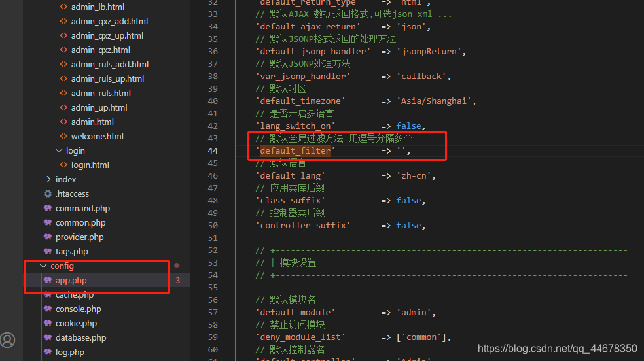The image size is (644, 361).
Task: Click 'default_ajax_return' key in code
Action: (x=308, y=27)
